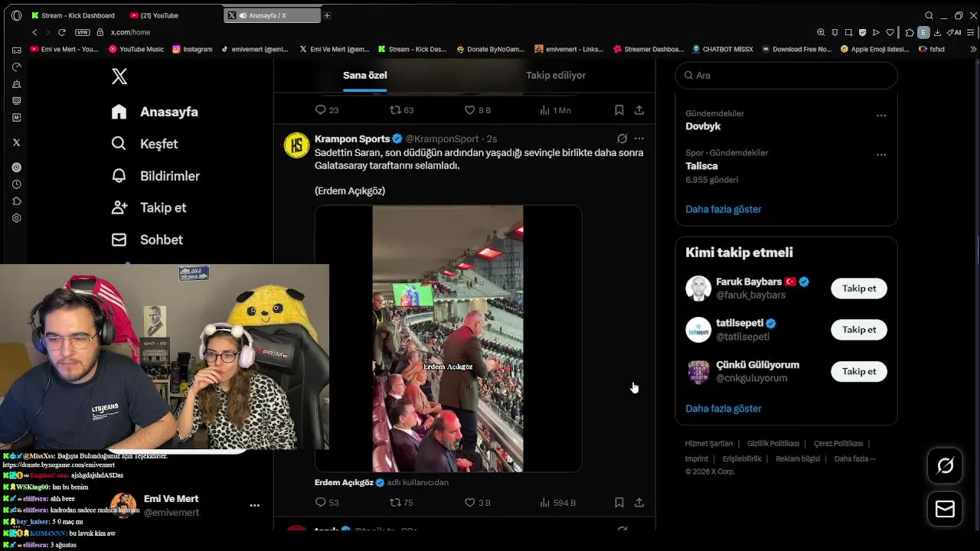Expand hidden bookmarks chevron
This screenshot has height=551, width=980.
pyautogui.click(x=973, y=49)
